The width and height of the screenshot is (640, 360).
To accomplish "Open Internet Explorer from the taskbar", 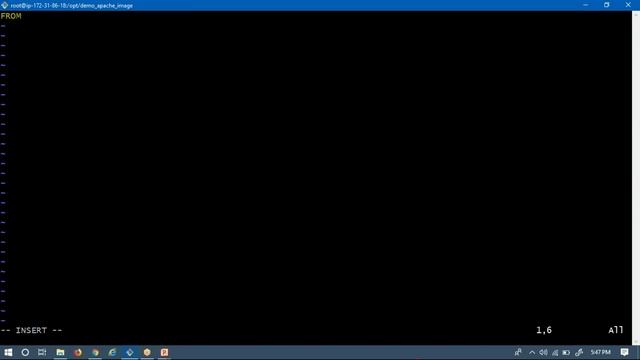I will pos(112,352).
